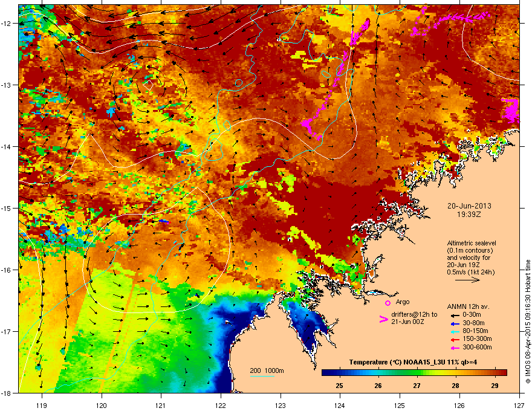Click the longitude axis label 124
This screenshot has height=411, width=532.
point(340,405)
